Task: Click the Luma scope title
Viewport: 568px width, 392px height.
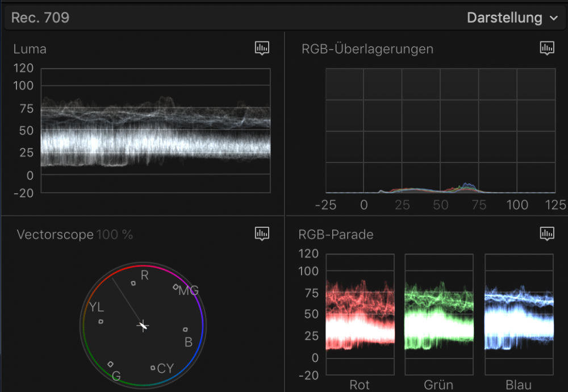Action: pos(30,49)
